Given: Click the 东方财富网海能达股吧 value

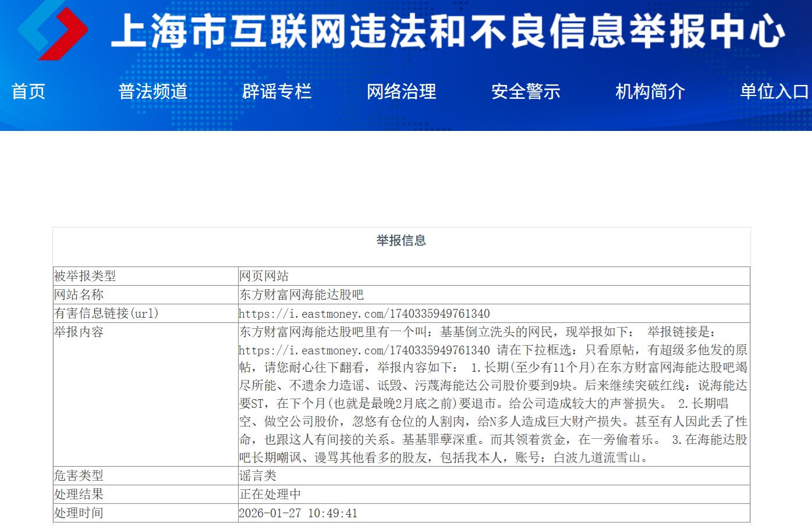Looking at the screenshot, I should 302,294.
